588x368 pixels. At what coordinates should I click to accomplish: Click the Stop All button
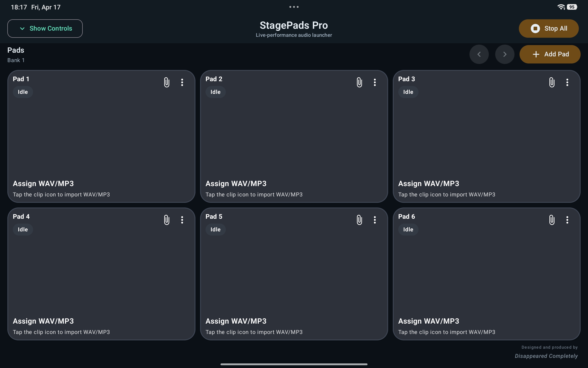(549, 29)
